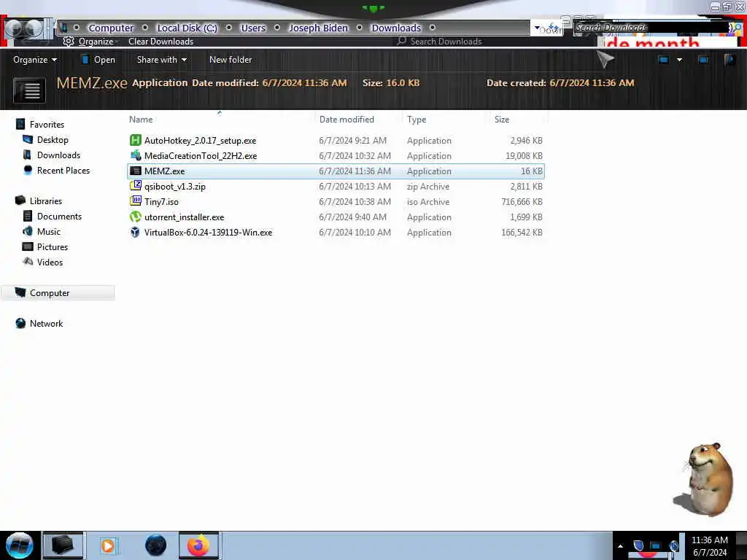
Task: Click the Help button in toolbar
Action: [x=729, y=60]
